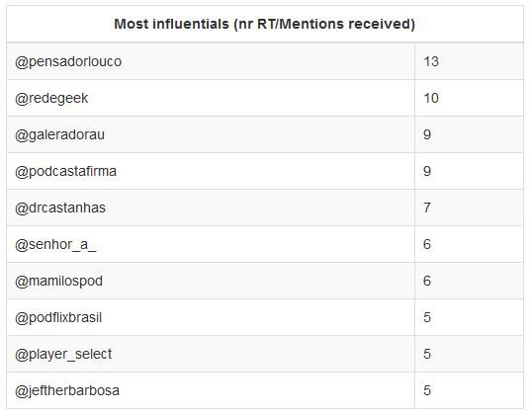The width and height of the screenshot is (532, 415).
Task: Open the @mamilospod handle
Action: coord(58,282)
